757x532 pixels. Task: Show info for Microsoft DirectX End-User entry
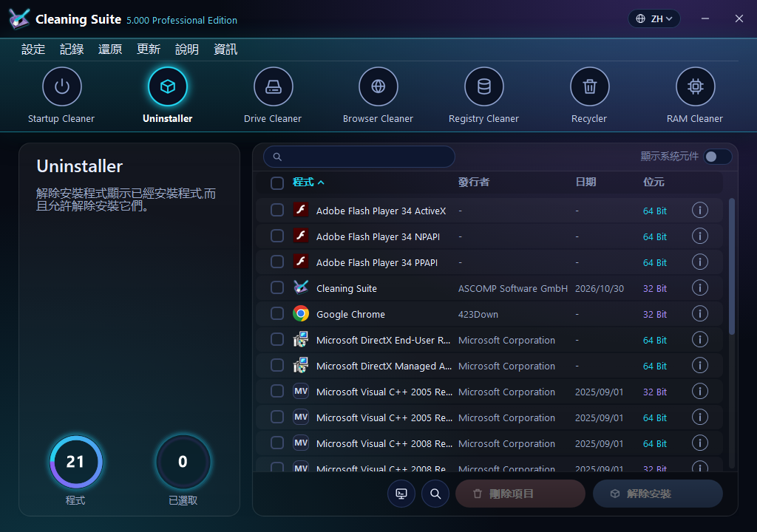point(700,339)
